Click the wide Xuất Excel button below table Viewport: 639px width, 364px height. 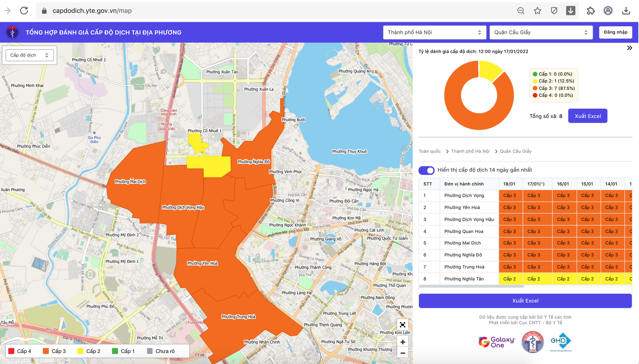pos(525,301)
